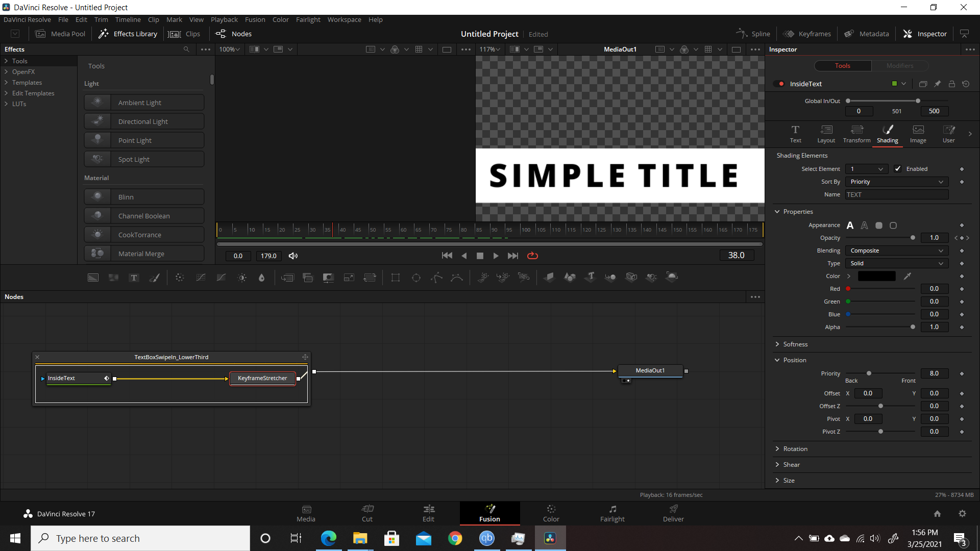Select text outline appearance icon

pyautogui.click(x=864, y=225)
